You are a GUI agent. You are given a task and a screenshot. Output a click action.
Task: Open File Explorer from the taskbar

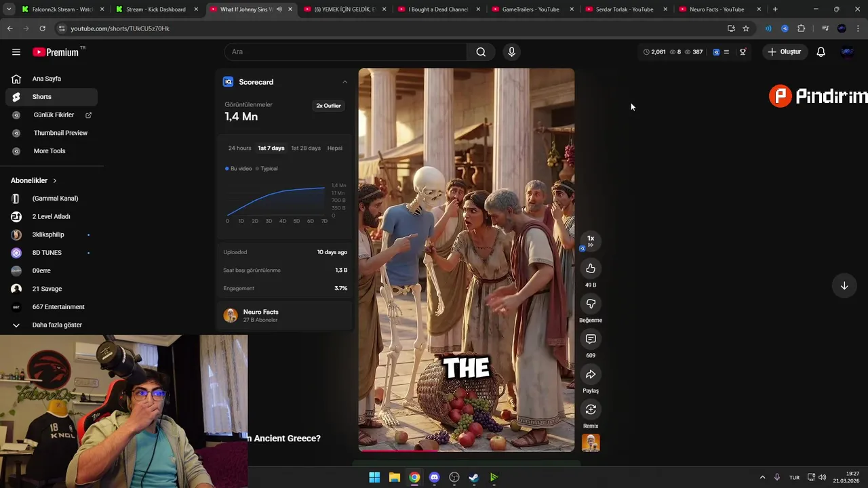tap(394, 477)
